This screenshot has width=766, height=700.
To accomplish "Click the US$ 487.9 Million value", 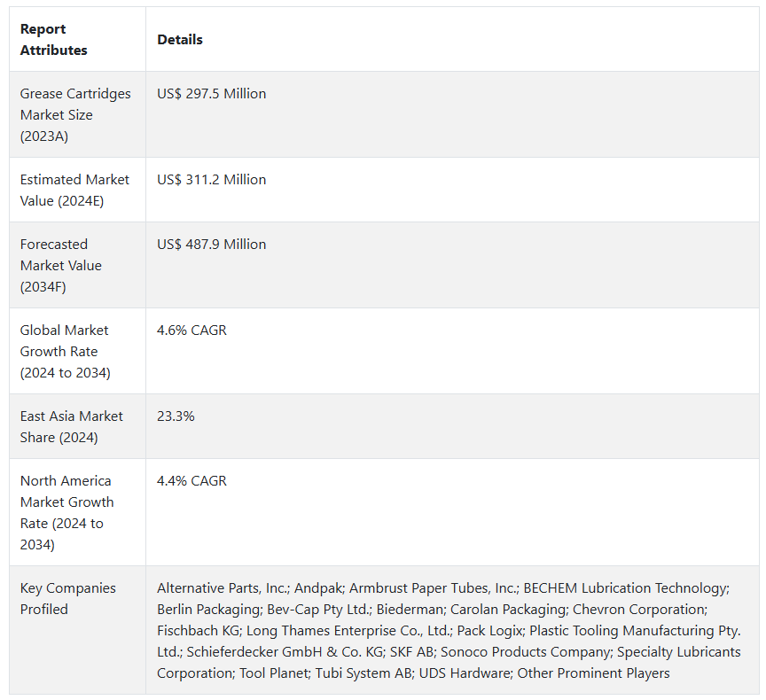I will click(211, 245).
